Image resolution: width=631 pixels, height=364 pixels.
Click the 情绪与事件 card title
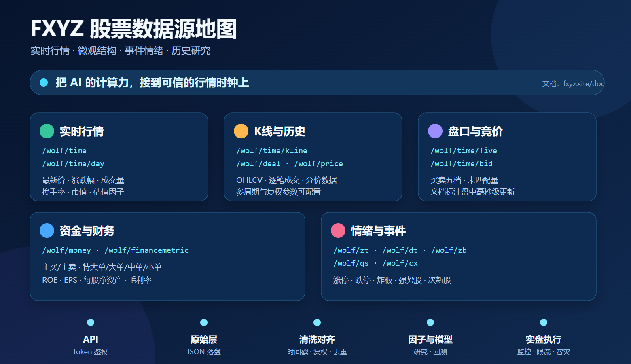click(378, 231)
